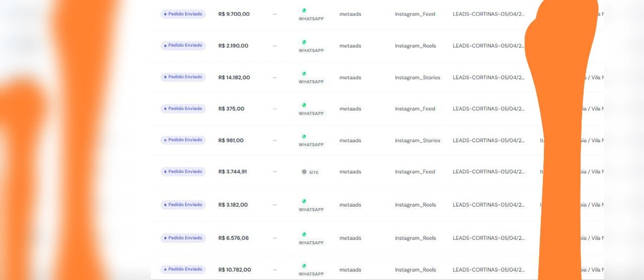Click the WhatsApp icon in the R$ 14.182,00 row
Viewport: 644px width, 280px height.
click(304, 74)
